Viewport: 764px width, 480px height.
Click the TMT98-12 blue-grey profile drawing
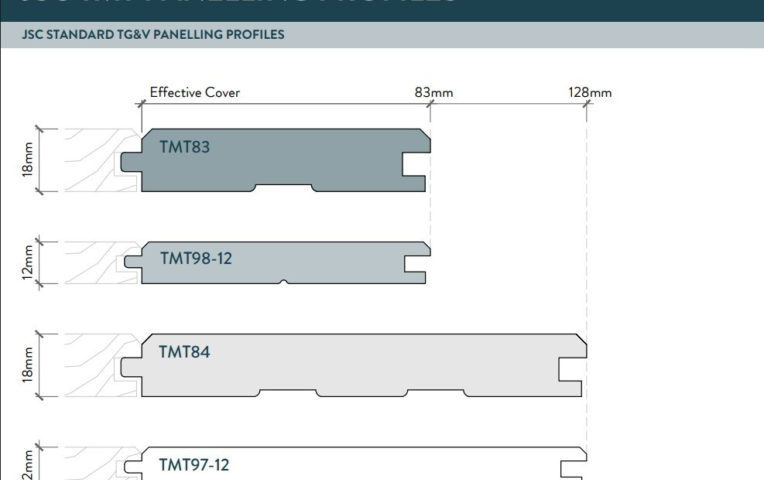277,263
